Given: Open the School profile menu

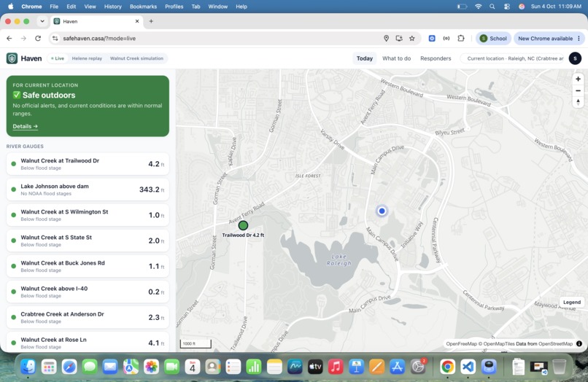Looking at the screenshot, I should pyautogui.click(x=493, y=38).
